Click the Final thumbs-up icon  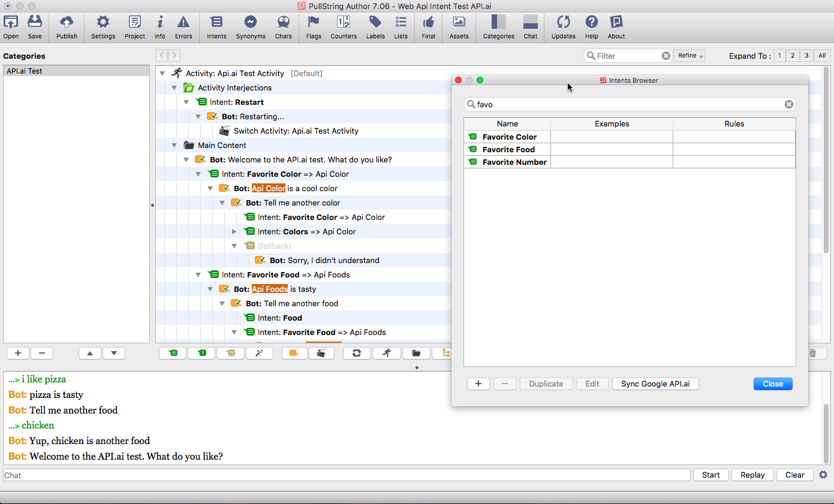tap(428, 26)
